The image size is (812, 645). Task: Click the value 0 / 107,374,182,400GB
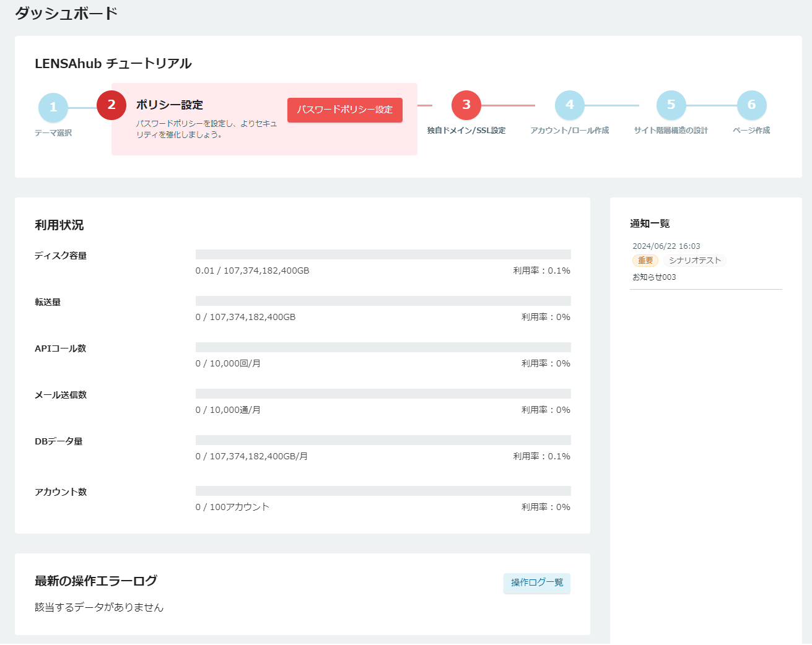pos(246,317)
